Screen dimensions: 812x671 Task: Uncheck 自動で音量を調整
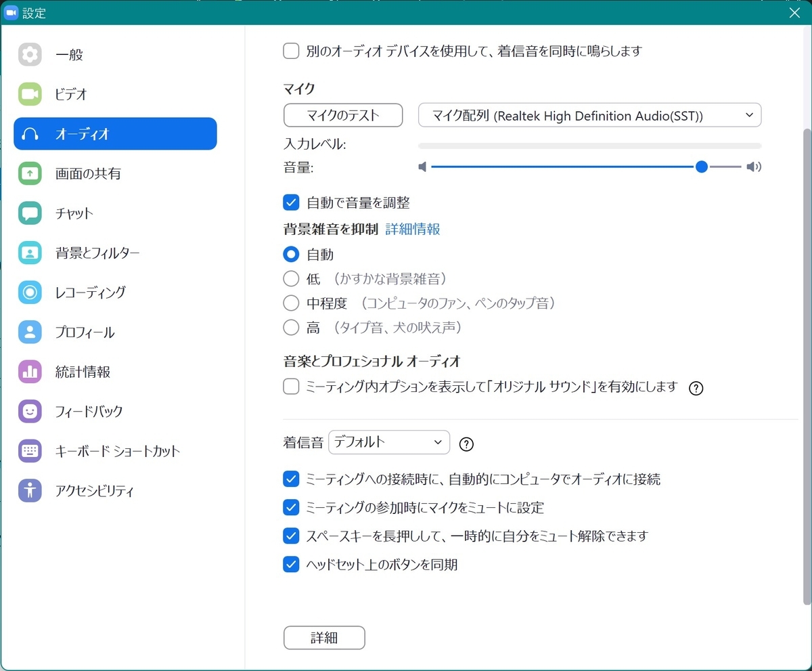point(291,202)
